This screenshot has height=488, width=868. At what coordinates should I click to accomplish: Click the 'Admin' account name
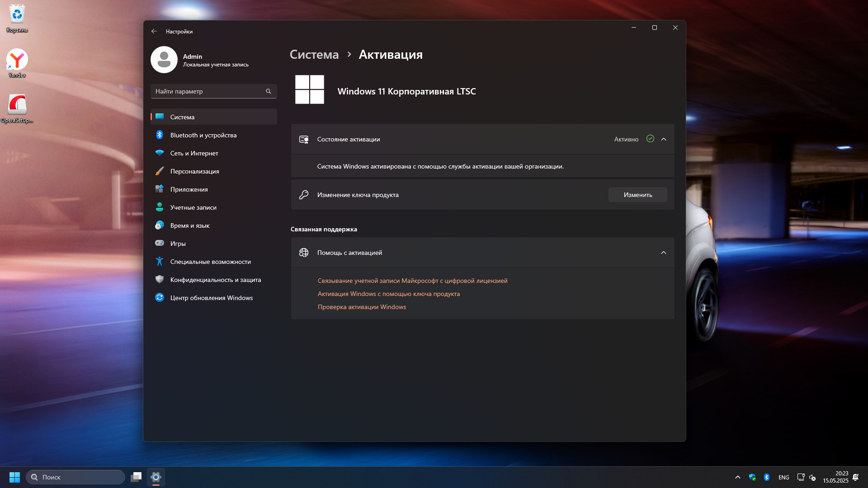pos(193,56)
